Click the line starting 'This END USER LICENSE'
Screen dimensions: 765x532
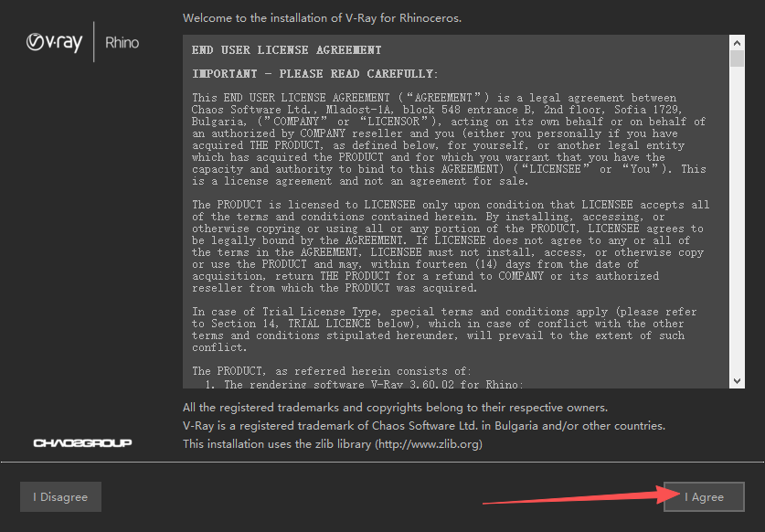click(x=434, y=98)
